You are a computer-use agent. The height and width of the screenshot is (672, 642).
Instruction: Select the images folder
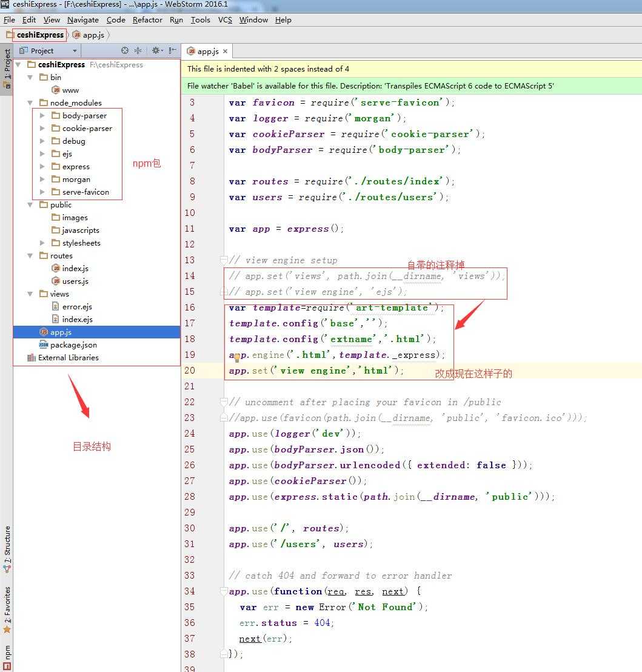click(x=70, y=218)
